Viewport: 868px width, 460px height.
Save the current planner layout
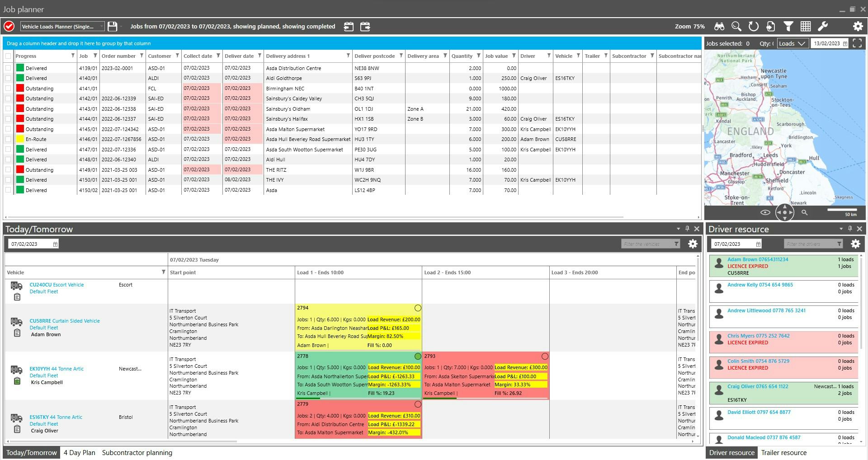tap(113, 26)
